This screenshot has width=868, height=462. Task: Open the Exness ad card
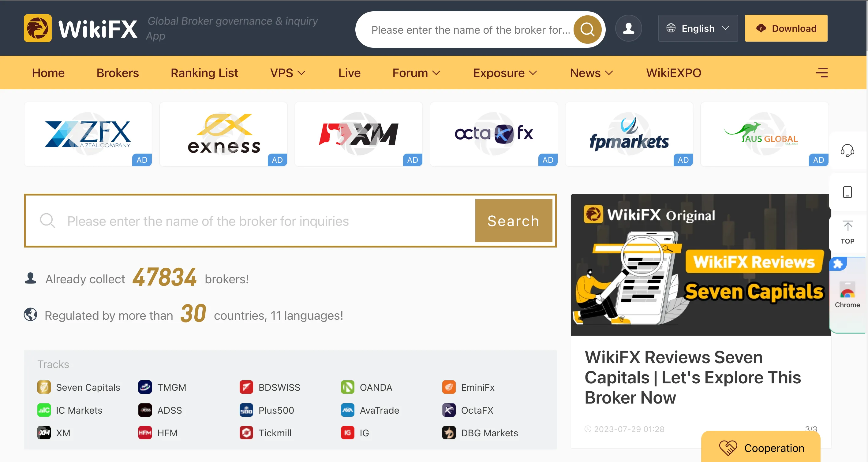coord(223,134)
